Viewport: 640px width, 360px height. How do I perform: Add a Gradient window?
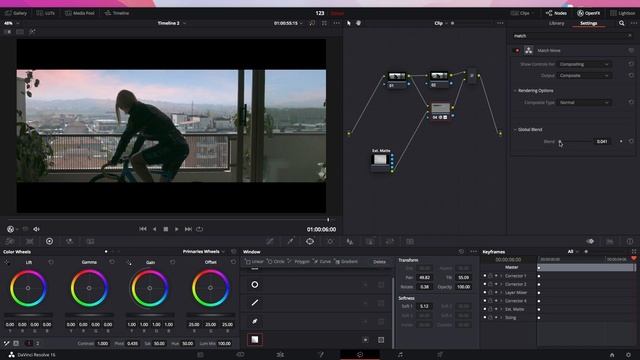pos(346,261)
